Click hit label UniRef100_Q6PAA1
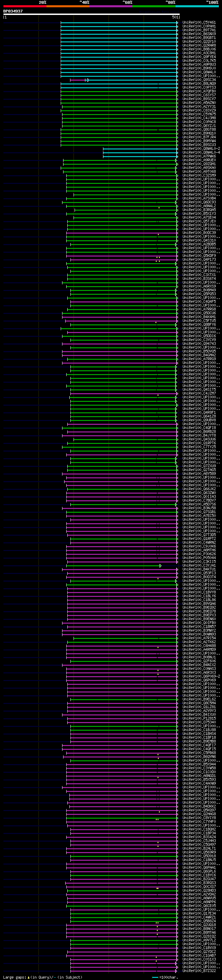This screenshot has height=980, width=222. click(x=199, y=868)
